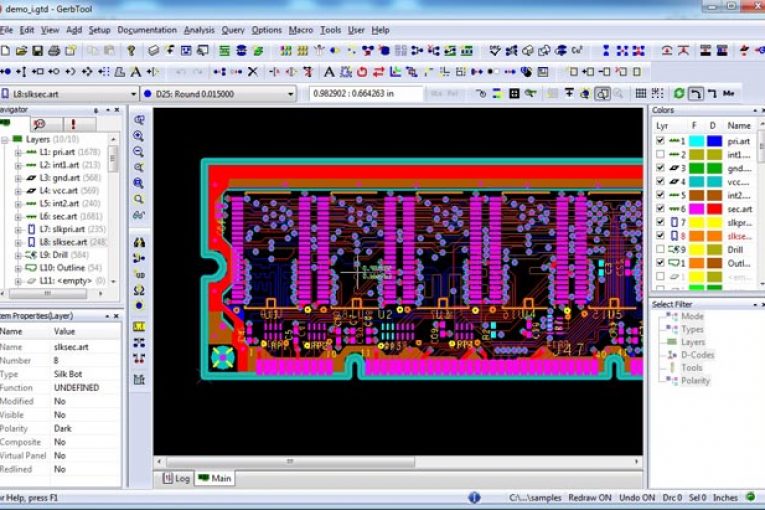Toggle the grid display icon
765x510 pixels.
point(641,93)
